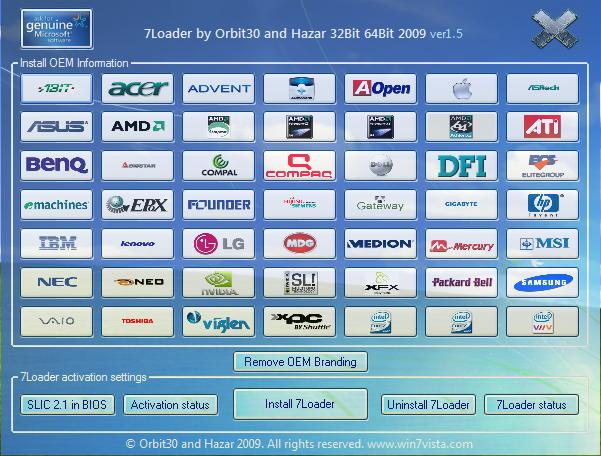The image size is (601, 456).
Task: Select the Fujitsu Siemens logo
Action: pos(299,205)
